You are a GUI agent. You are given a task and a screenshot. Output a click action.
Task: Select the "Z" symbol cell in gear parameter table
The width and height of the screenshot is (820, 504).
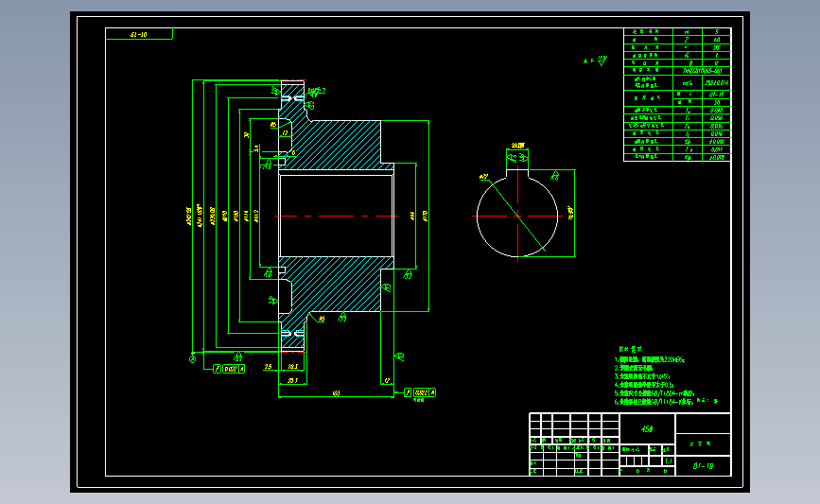[x=687, y=40]
